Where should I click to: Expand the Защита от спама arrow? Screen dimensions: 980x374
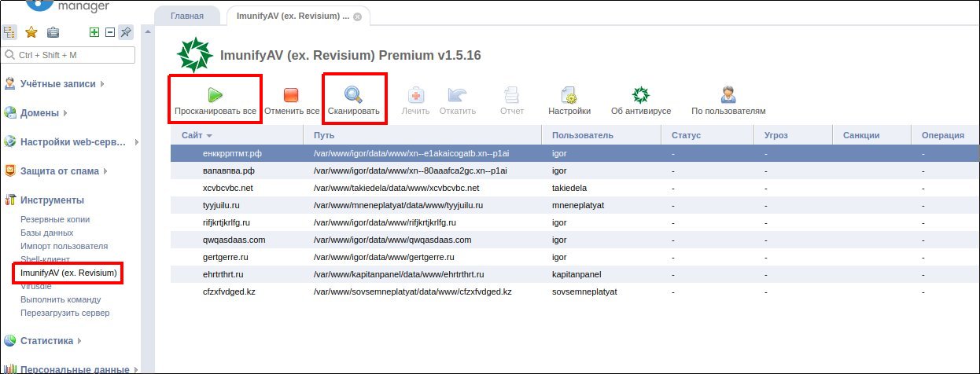click(x=105, y=171)
